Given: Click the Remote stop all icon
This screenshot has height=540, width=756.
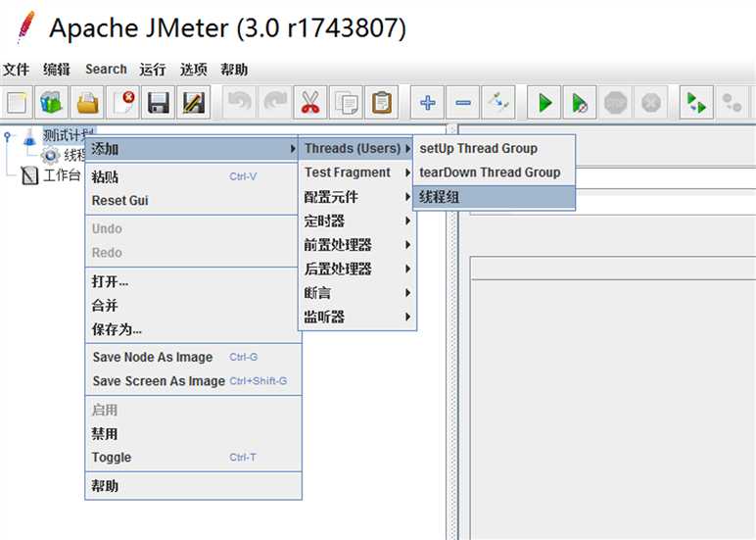Looking at the screenshot, I should click(732, 102).
